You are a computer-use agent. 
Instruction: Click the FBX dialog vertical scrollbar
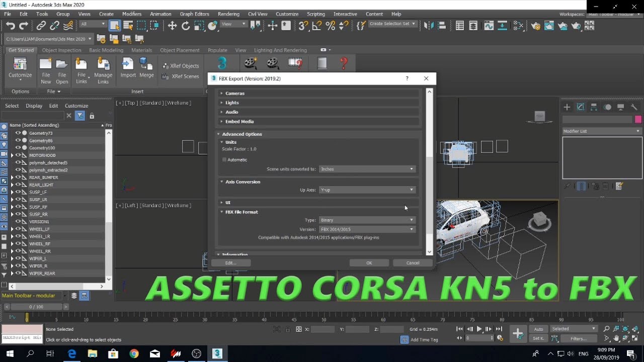pos(429,171)
